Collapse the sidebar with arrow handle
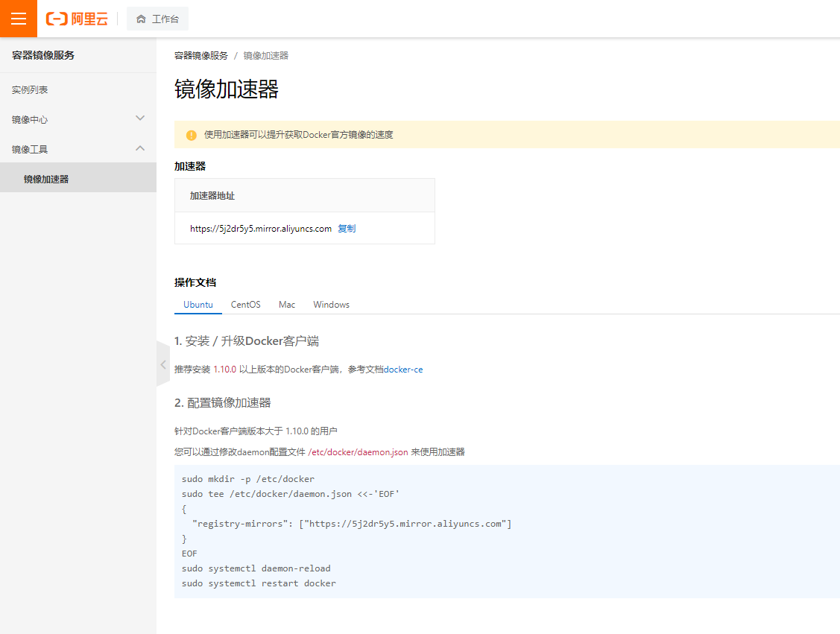Screen dimensions: 840x634 point(162,364)
